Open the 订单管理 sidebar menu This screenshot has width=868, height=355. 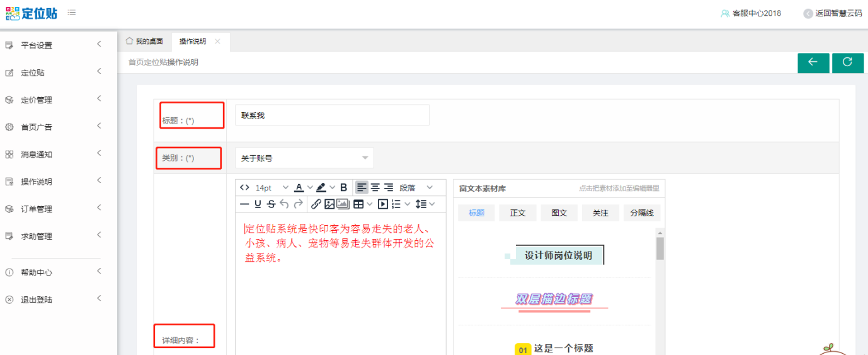click(37, 209)
